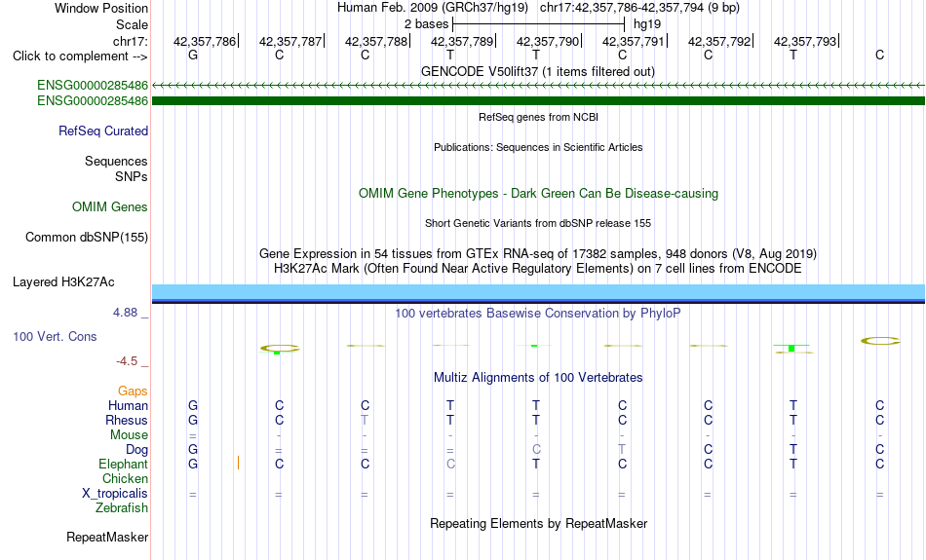Image resolution: width=926 pixels, height=560 pixels.
Task: Select the Common dbSNP(155) track label
Action: [86, 238]
